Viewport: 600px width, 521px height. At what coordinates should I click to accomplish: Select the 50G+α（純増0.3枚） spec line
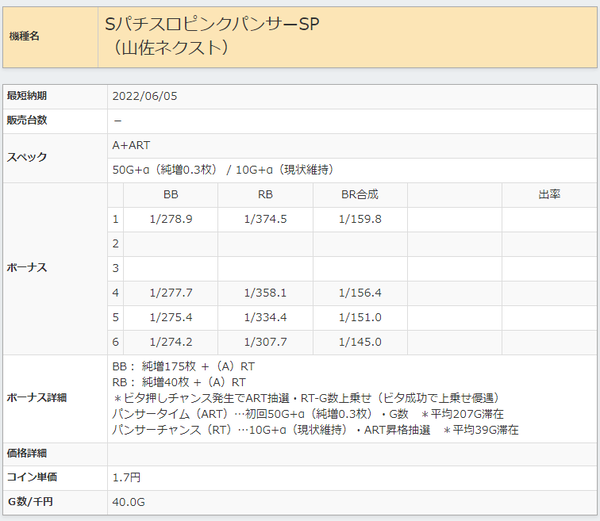point(222,169)
